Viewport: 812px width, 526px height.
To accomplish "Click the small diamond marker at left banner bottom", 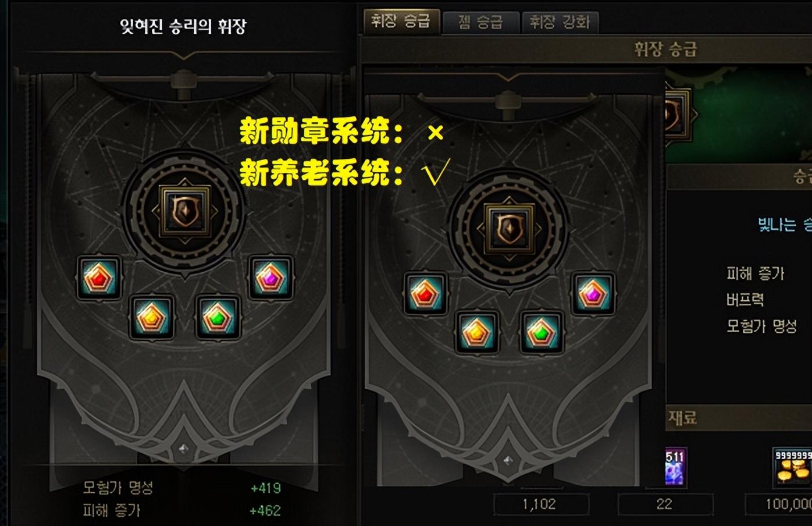I will click(183, 449).
